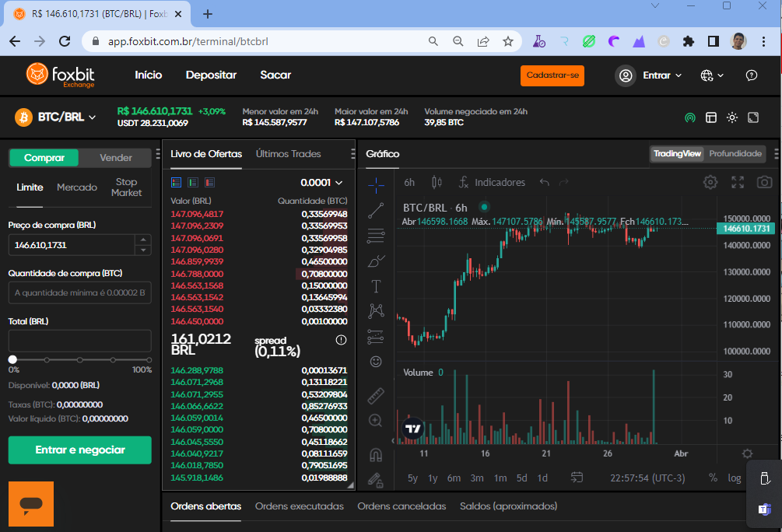Select the Mercado order type tab
The width and height of the screenshot is (782, 532).
(x=77, y=187)
